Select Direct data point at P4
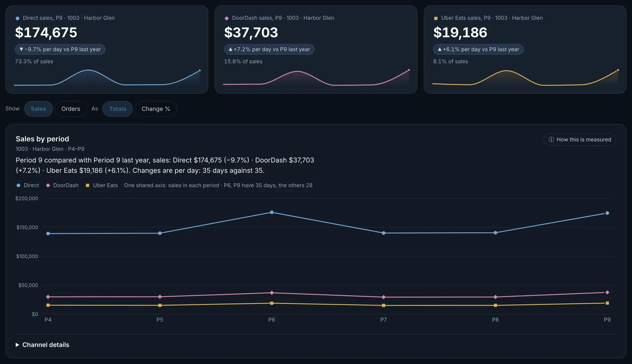The width and height of the screenshot is (632, 364). [48, 234]
